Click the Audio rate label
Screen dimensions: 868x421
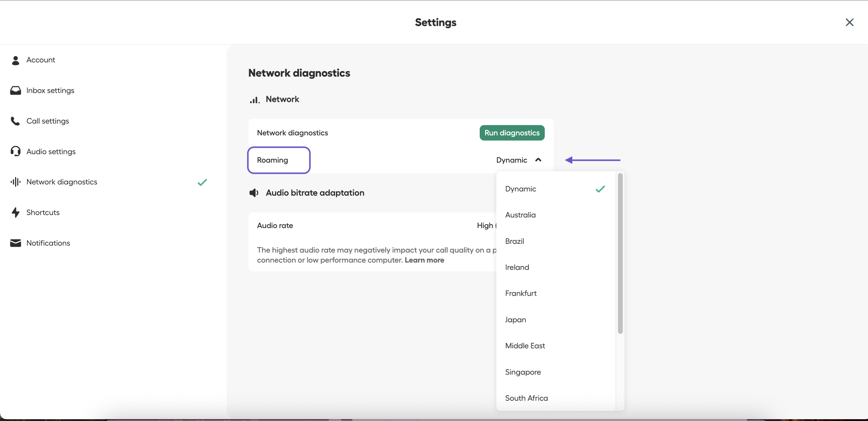[x=275, y=226]
